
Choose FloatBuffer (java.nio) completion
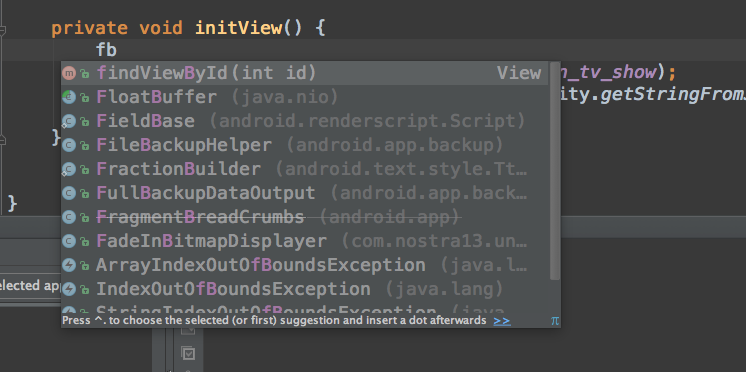point(304,97)
